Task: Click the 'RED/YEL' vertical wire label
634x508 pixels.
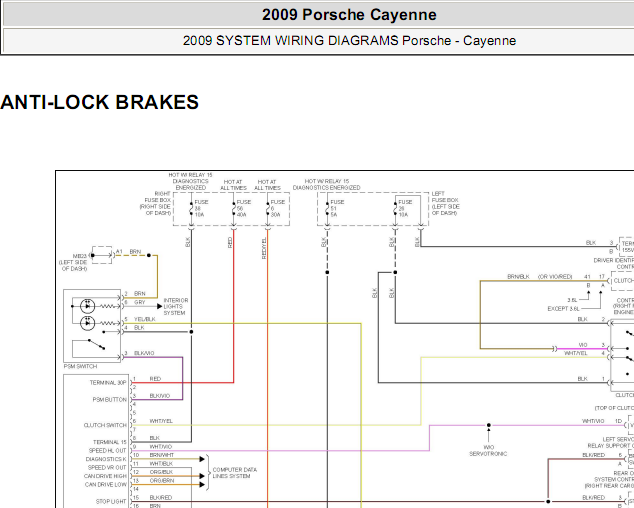Action: [264, 248]
